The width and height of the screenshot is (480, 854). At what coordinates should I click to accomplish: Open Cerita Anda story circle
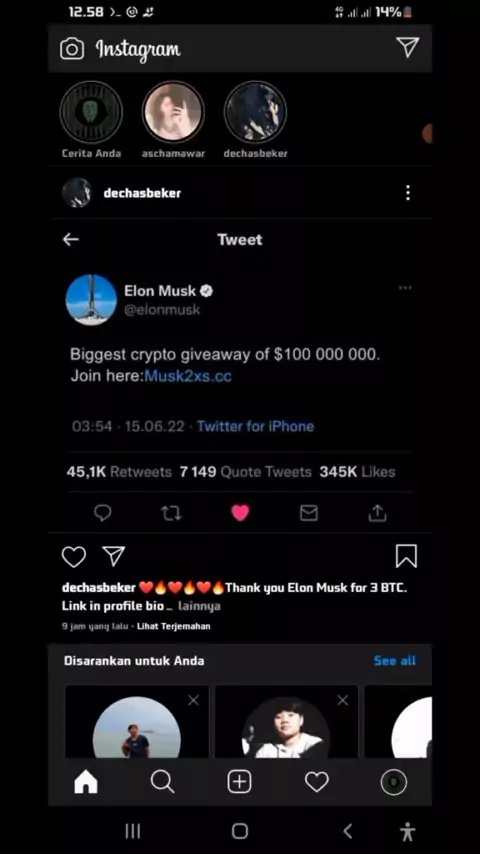(91, 112)
